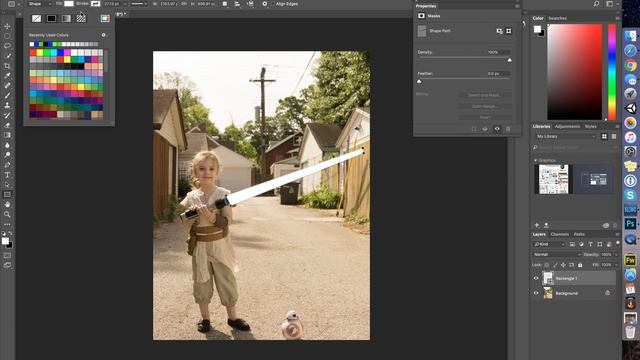Switch to the Styles tab

[591, 127]
